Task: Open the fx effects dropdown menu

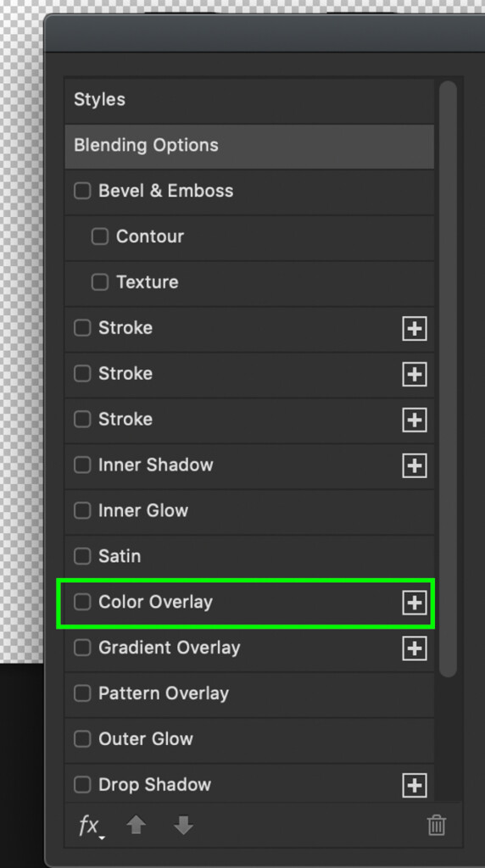Action: click(x=92, y=826)
